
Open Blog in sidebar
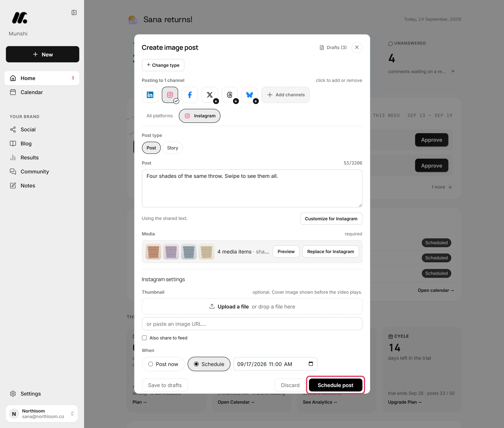pyautogui.click(x=42, y=143)
